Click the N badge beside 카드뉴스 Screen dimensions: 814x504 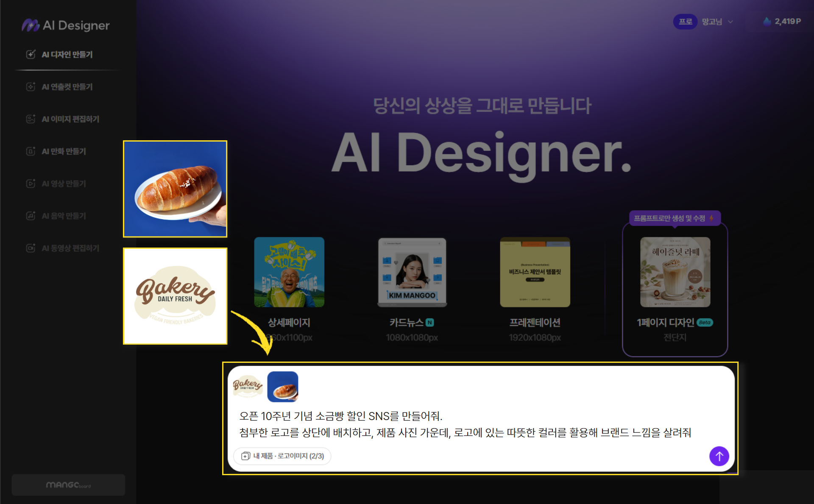click(430, 323)
